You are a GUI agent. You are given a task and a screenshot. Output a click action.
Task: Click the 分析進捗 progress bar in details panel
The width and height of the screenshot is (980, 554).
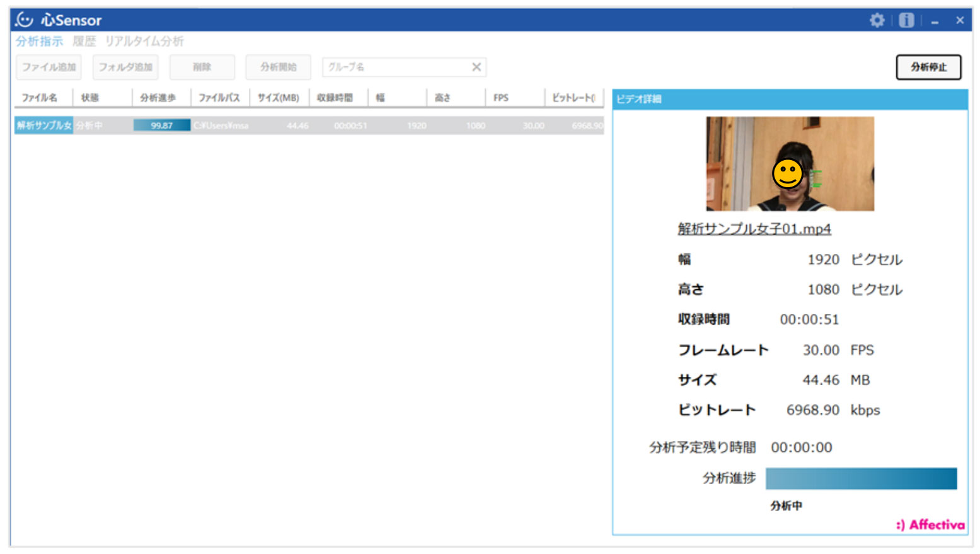(861, 478)
